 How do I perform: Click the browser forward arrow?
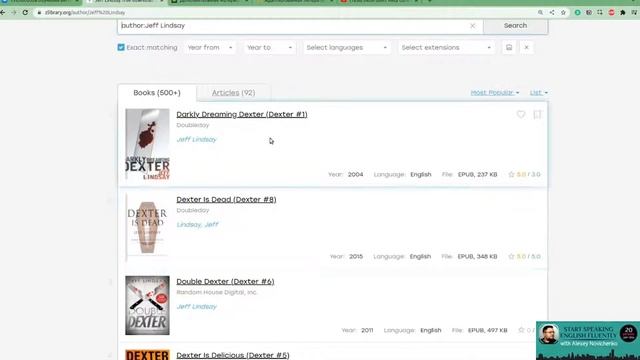click(14, 13)
